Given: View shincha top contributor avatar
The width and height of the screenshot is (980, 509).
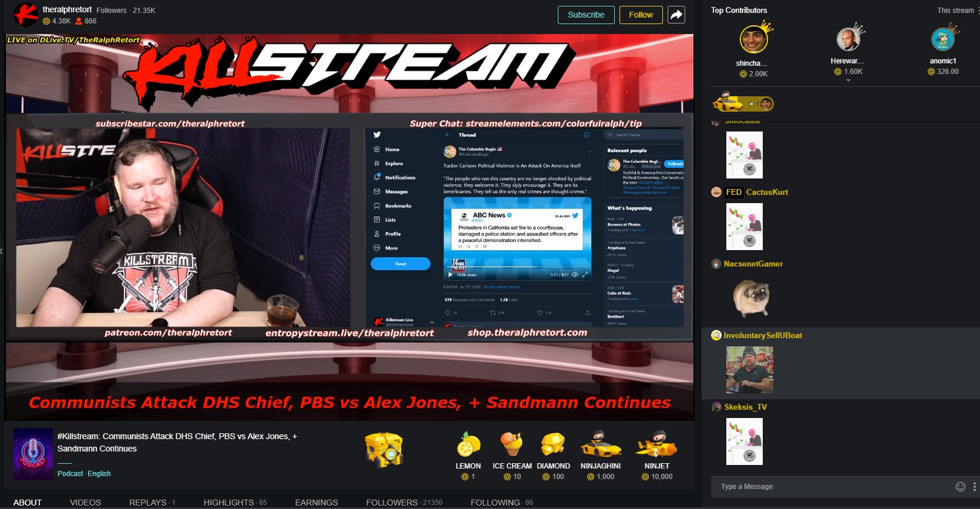Looking at the screenshot, I should (x=753, y=40).
